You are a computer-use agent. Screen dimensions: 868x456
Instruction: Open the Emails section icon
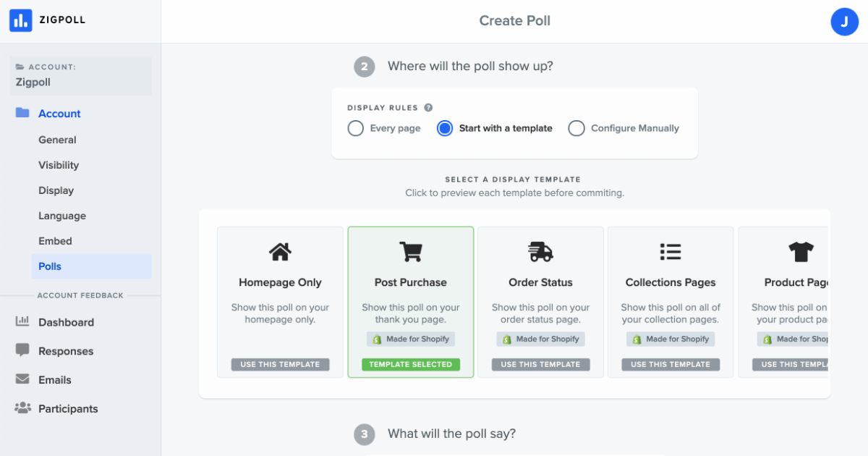click(22, 379)
